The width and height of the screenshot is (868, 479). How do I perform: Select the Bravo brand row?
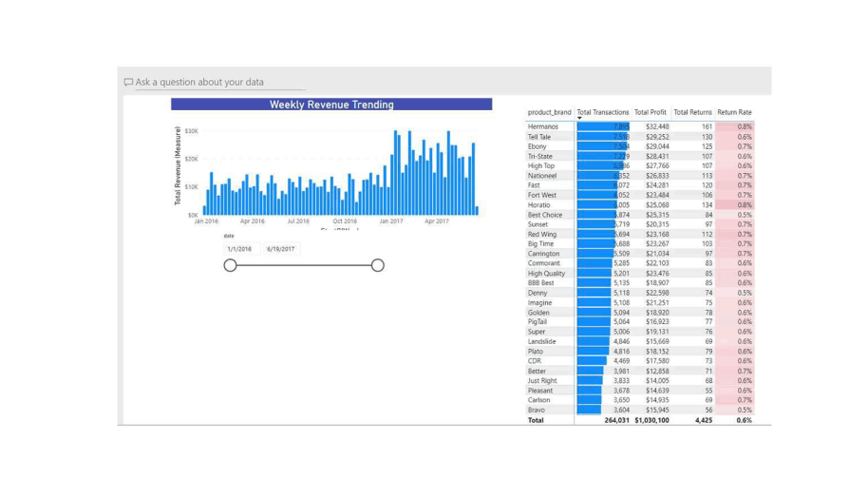[538, 410]
